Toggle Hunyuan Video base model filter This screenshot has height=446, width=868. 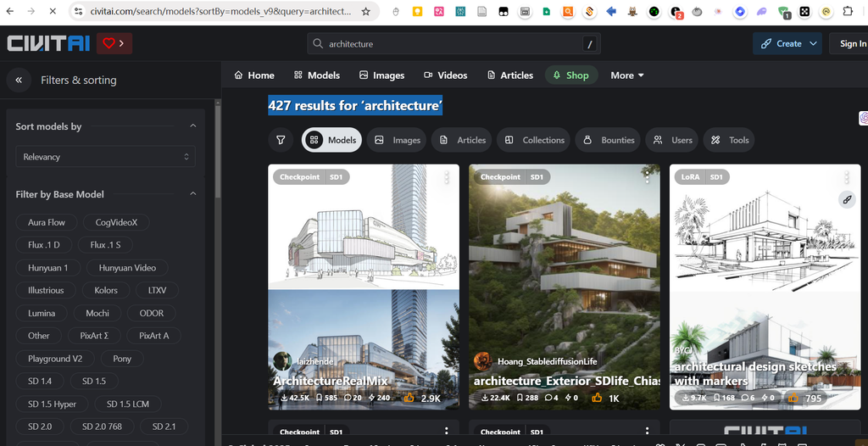point(127,268)
